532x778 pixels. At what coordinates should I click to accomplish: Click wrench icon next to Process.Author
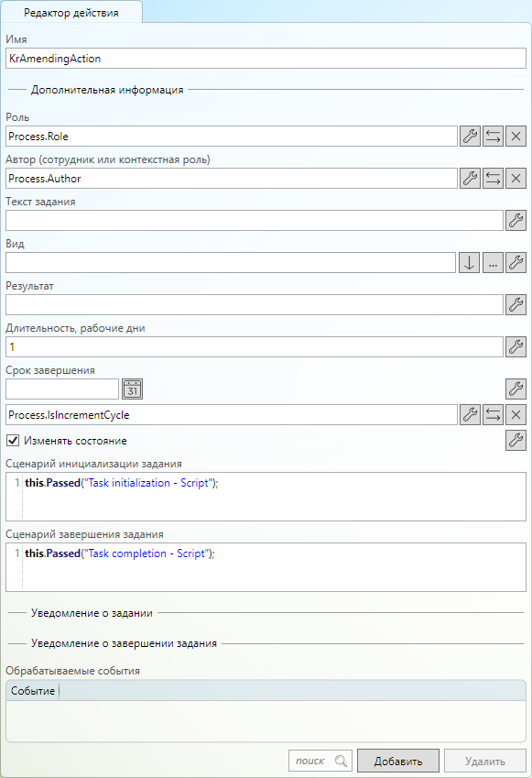[470, 178]
